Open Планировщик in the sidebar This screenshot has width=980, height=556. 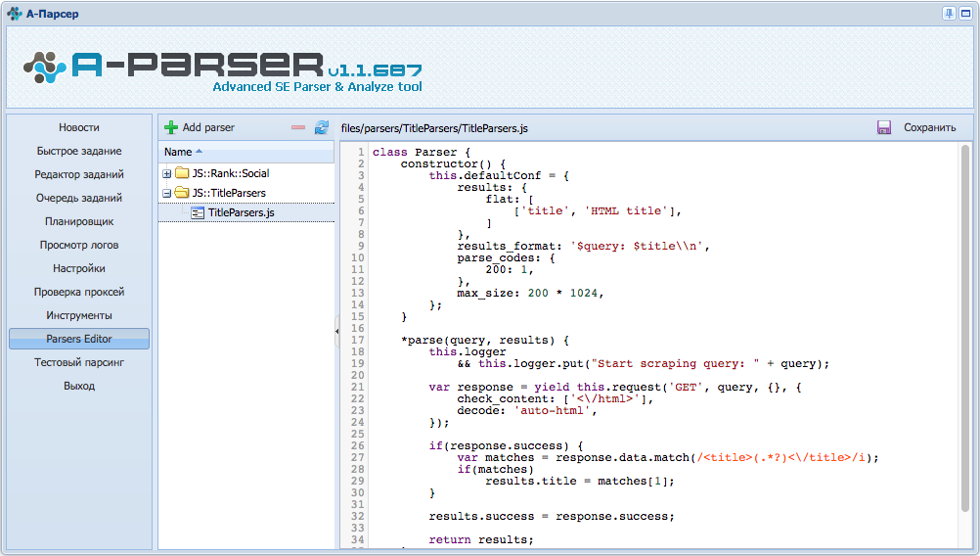(79, 221)
